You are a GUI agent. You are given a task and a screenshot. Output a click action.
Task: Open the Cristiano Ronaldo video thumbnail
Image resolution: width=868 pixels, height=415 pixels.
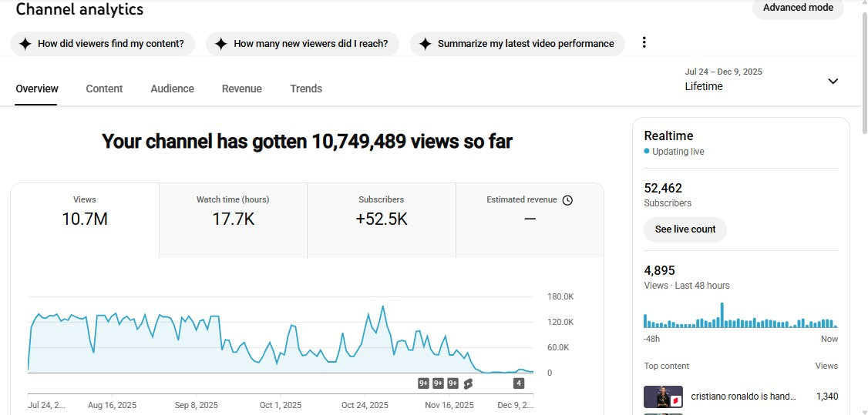click(x=663, y=397)
